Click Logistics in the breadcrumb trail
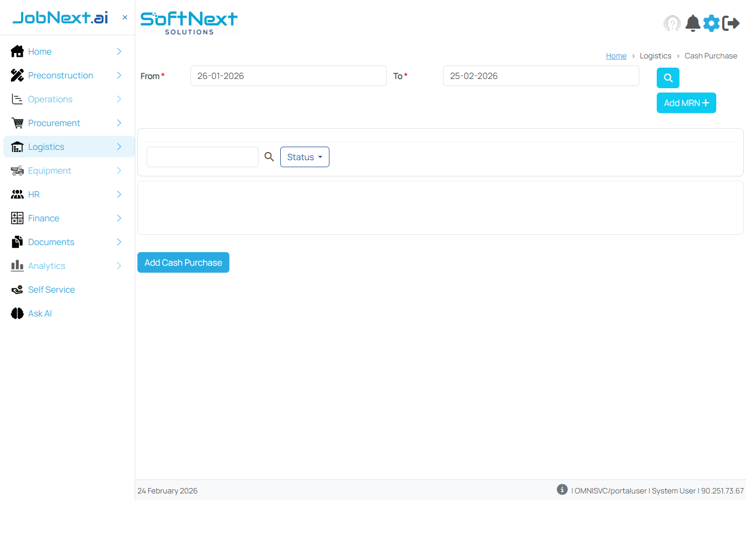 coord(655,56)
